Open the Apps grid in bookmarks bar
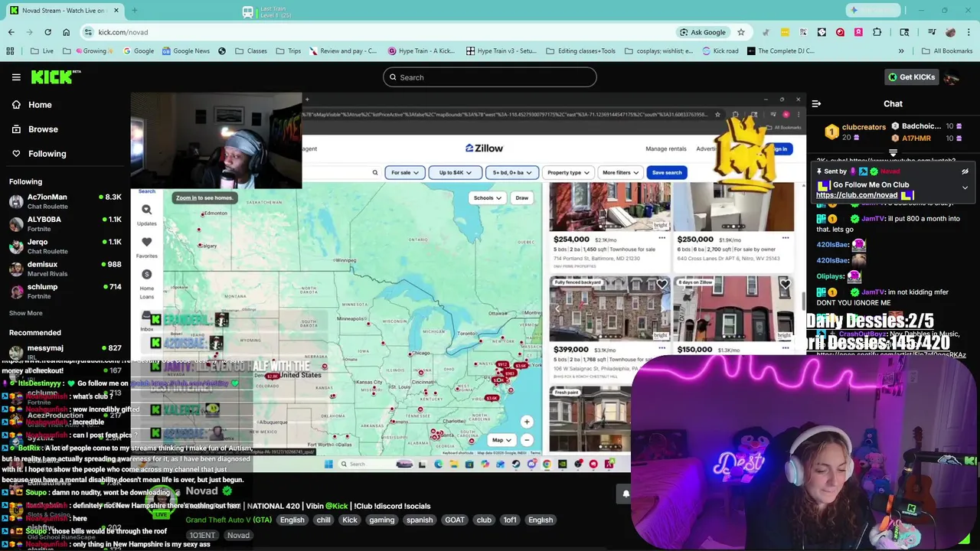The image size is (980, 551). 10,51
